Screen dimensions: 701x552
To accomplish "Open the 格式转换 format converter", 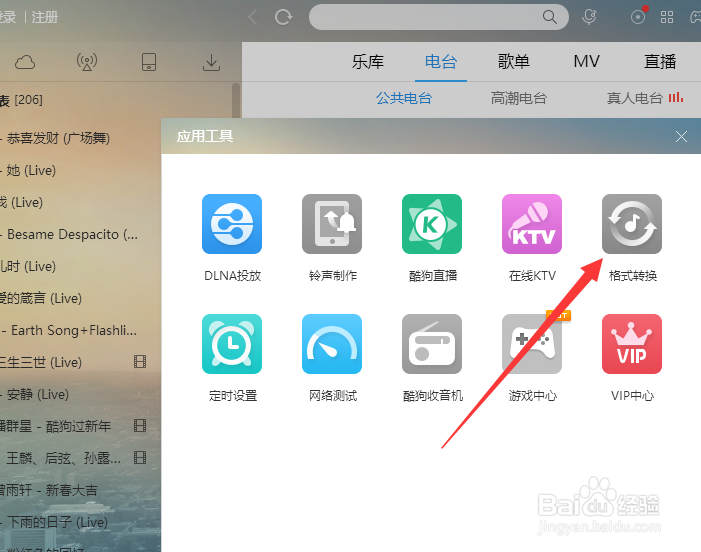I will coord(632,224).
